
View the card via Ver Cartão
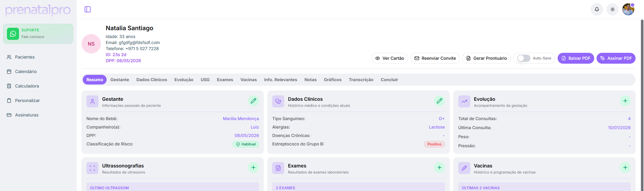(389, 58)
